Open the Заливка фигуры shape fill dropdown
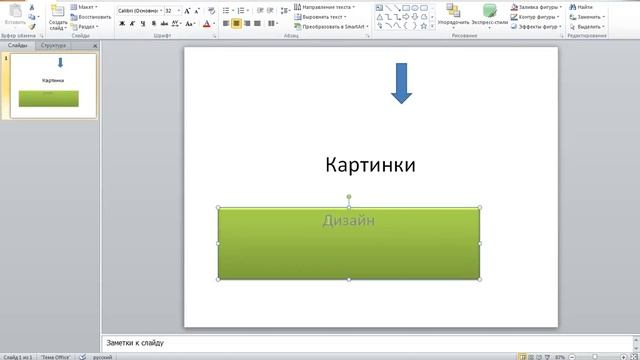Viewport: 640px width, 360px height. click(536, 7)
